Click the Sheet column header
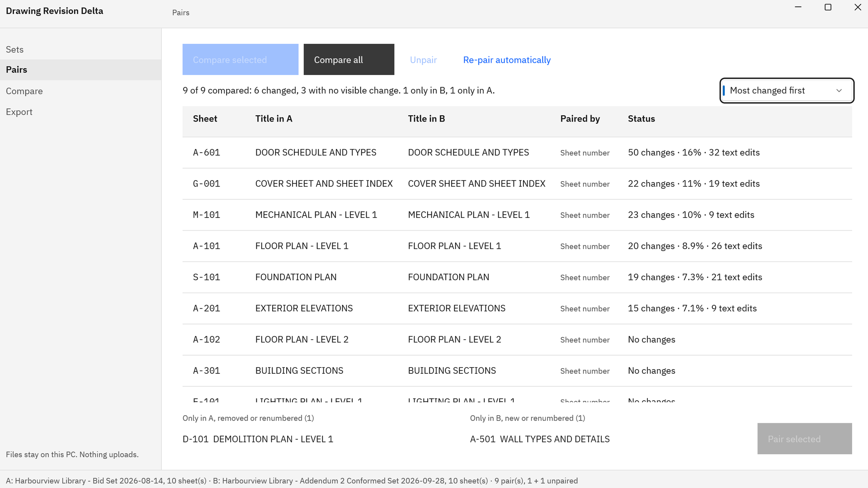The image size is (868, 488). (x=205, y=119)
